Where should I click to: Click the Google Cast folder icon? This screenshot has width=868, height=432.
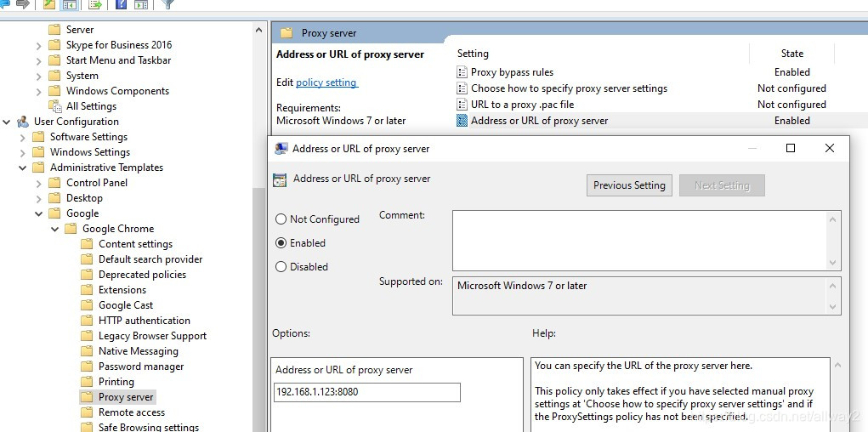tap(87, 305)
